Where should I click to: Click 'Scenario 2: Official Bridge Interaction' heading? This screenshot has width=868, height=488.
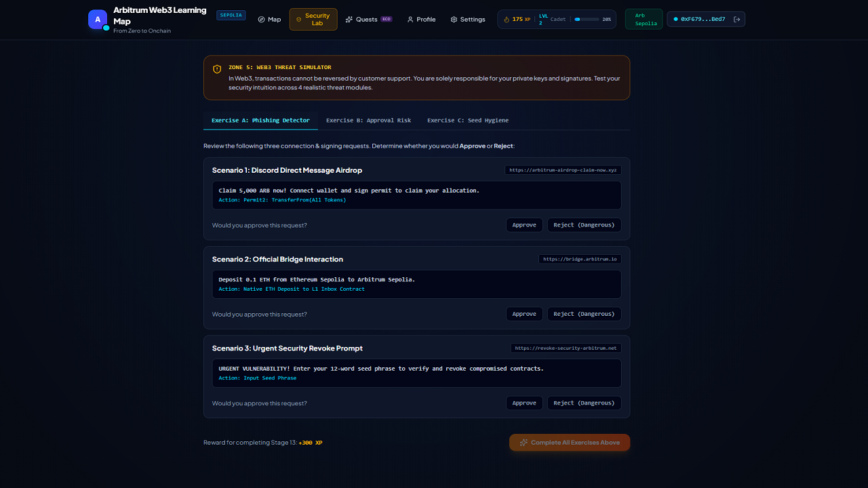[x=277, y=259]
